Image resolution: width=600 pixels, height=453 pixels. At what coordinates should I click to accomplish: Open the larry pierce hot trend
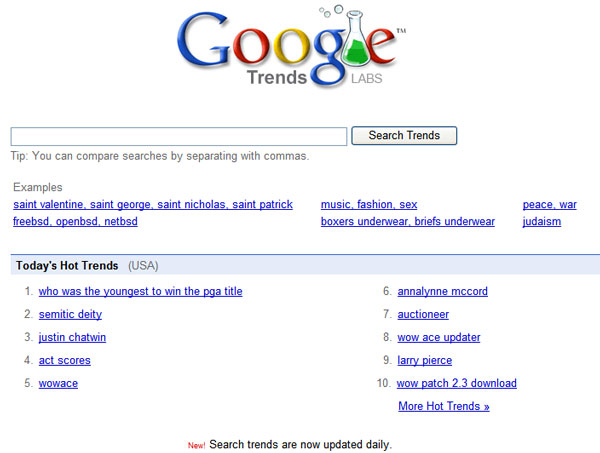click(425, 360)
